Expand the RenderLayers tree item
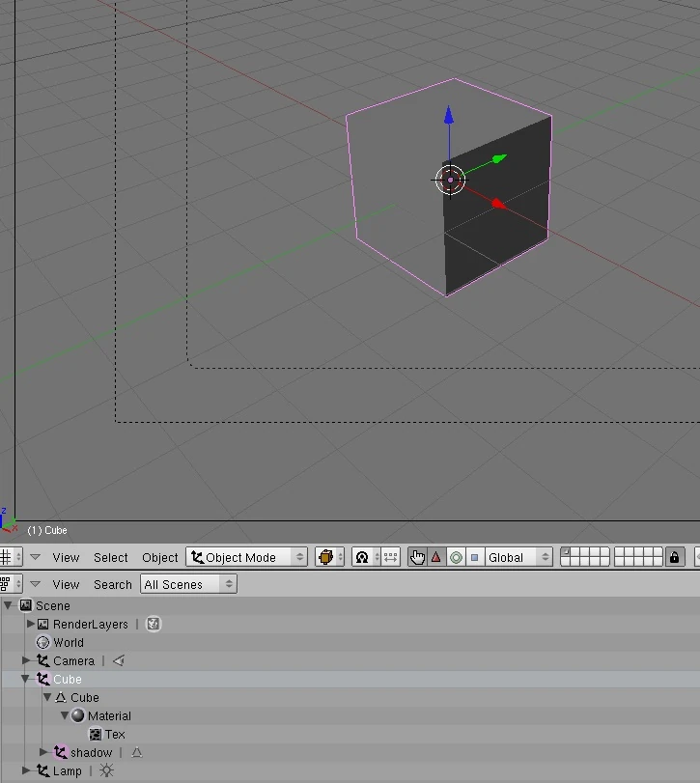The image size is (700, 783). 31,625
